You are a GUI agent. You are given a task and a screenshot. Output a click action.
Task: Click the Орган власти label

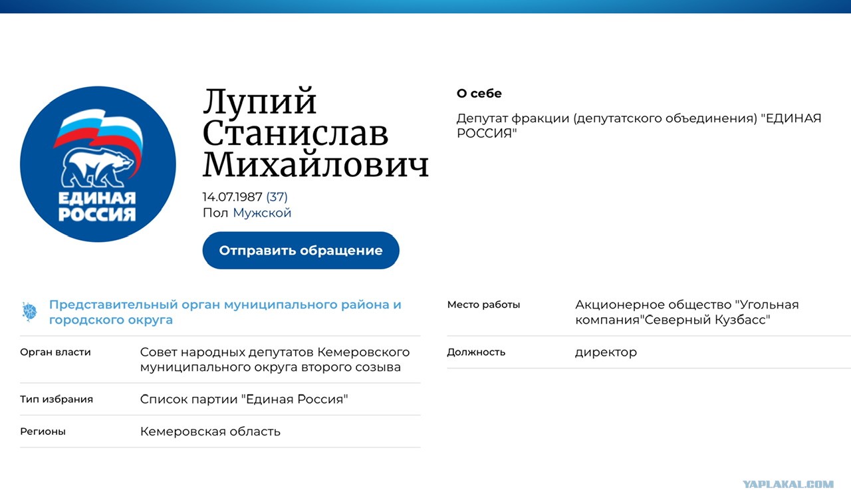[x=55, y=352]
